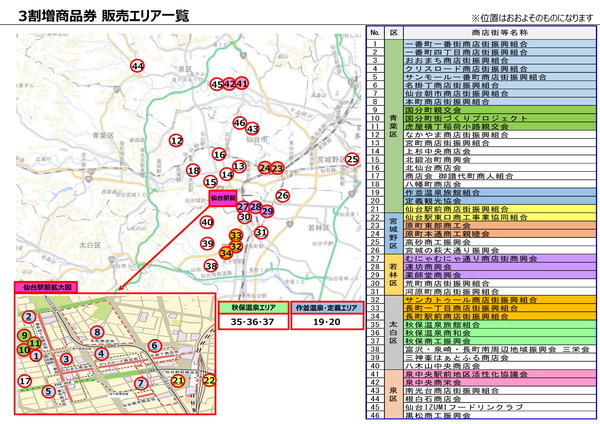Image resolution: width=600 pixels, height=424 pixels.
Task: Select map marker 39
Action: [207, 244]
